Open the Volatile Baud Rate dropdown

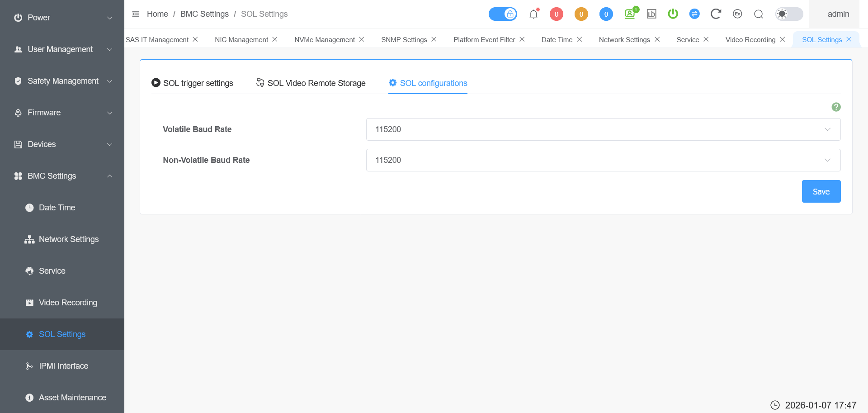603,129
